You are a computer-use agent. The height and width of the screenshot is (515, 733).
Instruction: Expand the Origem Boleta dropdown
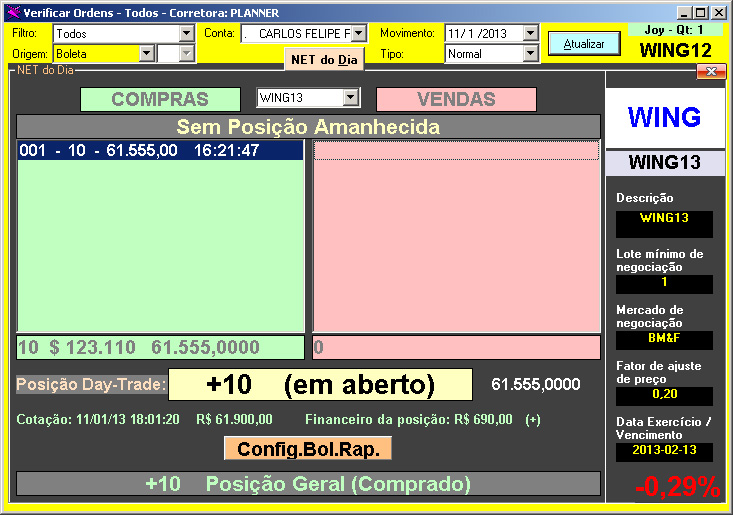(x=147, y=53)
